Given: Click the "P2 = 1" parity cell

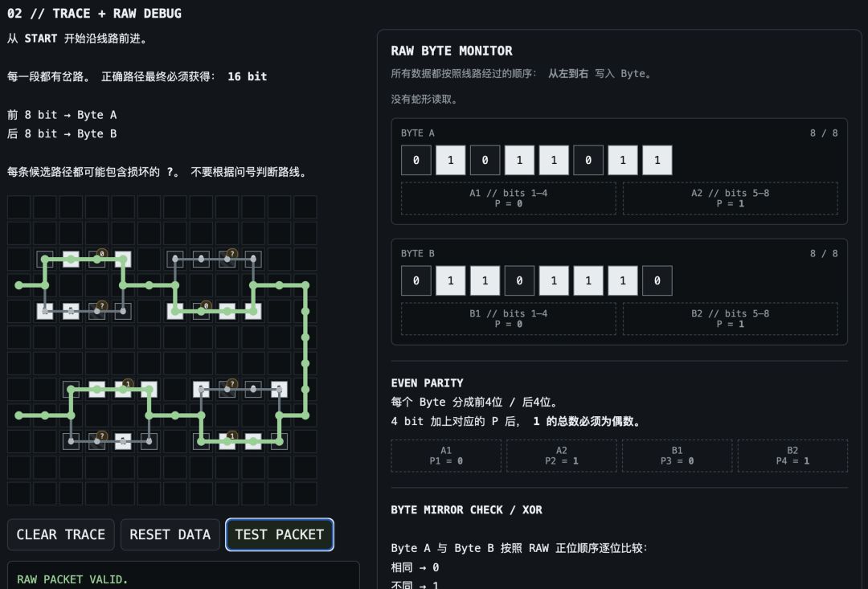Looking at the screenshot, I should [x=561, y=456].
